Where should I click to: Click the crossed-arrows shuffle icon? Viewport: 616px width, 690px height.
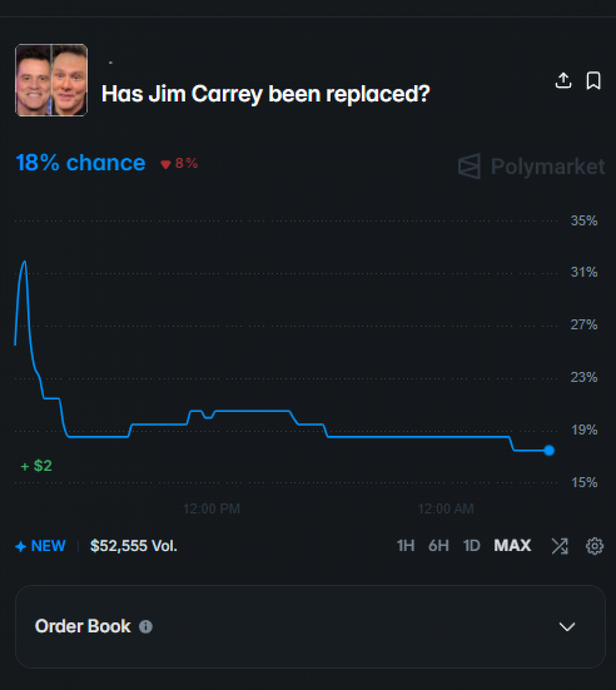click(x=560, y=546)
